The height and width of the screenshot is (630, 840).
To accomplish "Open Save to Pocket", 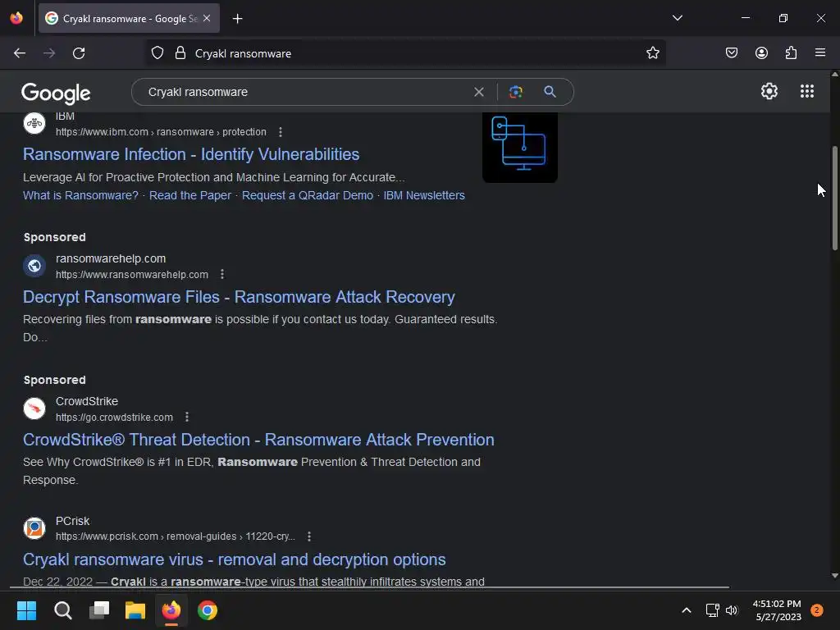I will [x=731, y=53].
